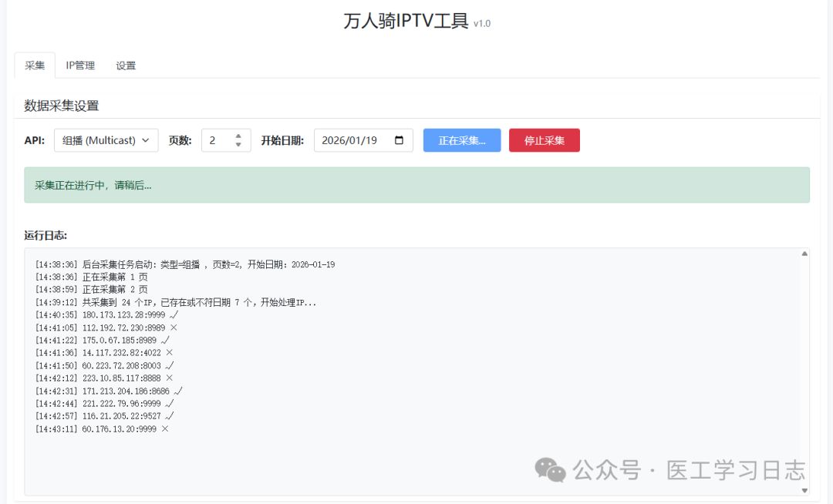The image size is (833, 504).
Task: Switch to the 采集 tab
Action: pyautogui.click(x=35, y=66)
